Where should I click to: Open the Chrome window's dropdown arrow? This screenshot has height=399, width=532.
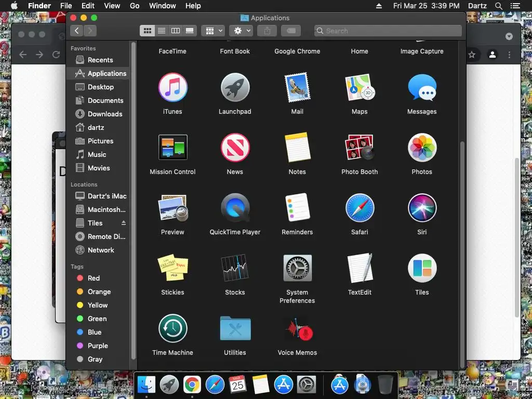tap(509, 36)
